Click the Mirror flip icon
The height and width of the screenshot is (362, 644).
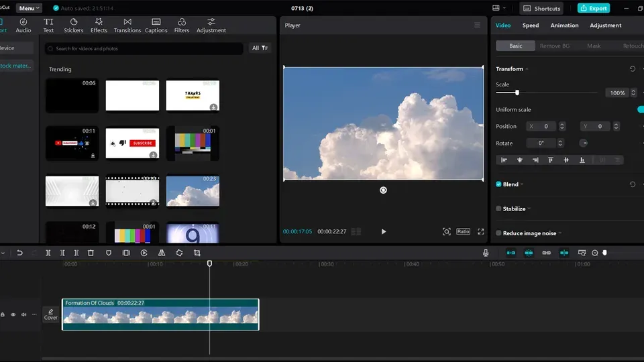(162, 253)
